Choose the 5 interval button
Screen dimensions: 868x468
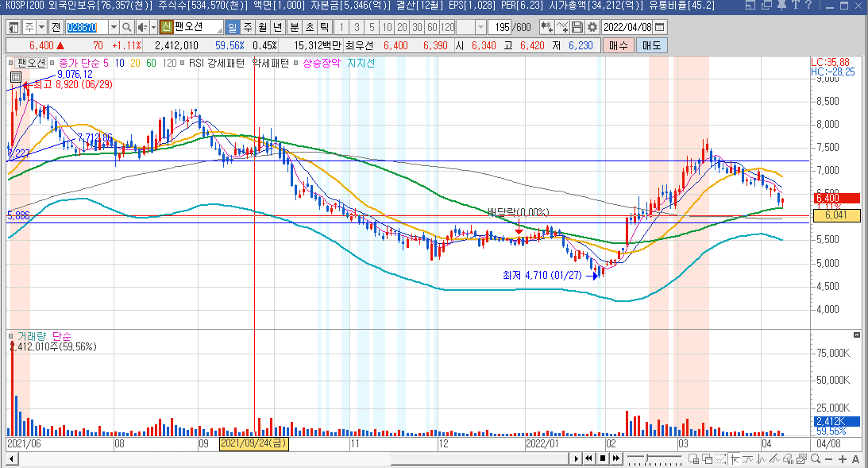click(x=372, y=27)
